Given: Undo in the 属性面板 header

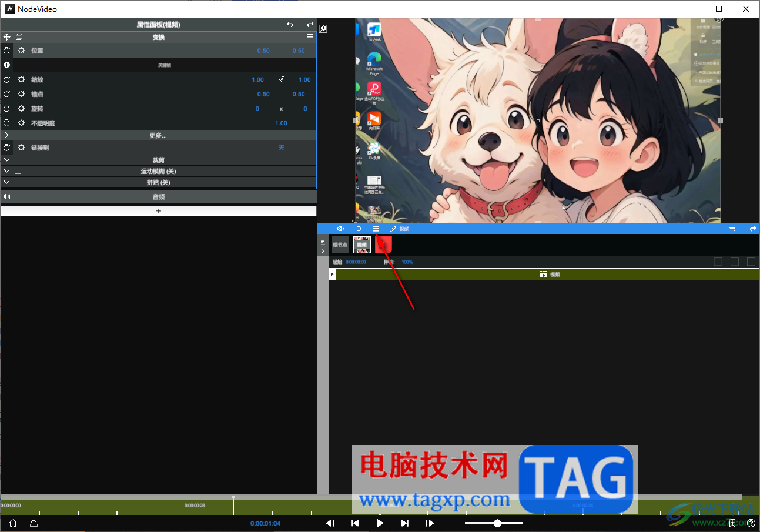Looking at the screenshot, I should (290, 25).
